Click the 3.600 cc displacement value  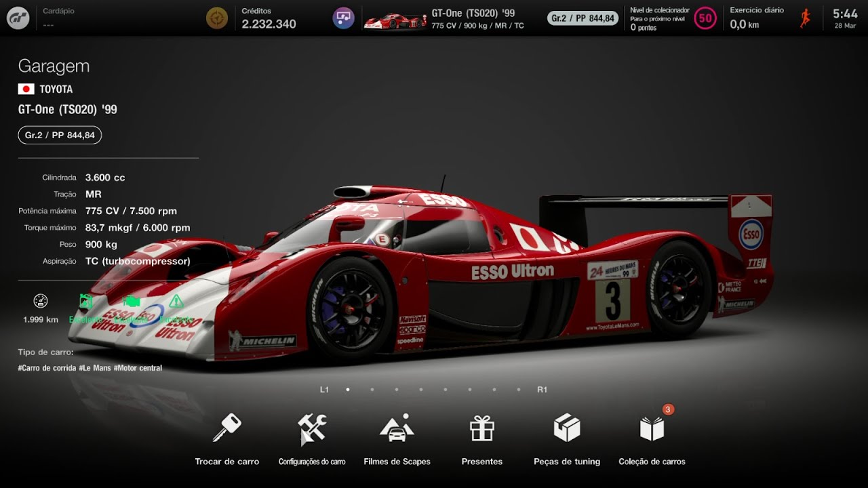[105, 178]
